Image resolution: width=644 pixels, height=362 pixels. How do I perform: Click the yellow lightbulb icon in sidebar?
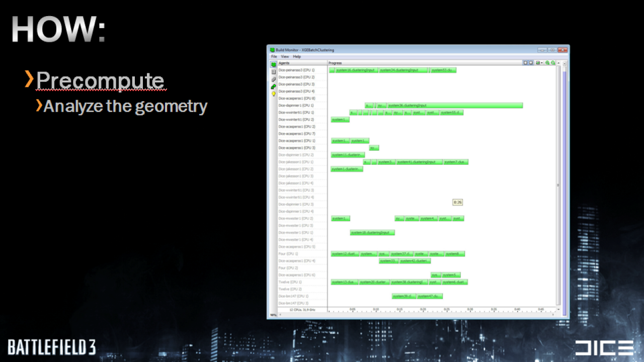tap(273, 94)
